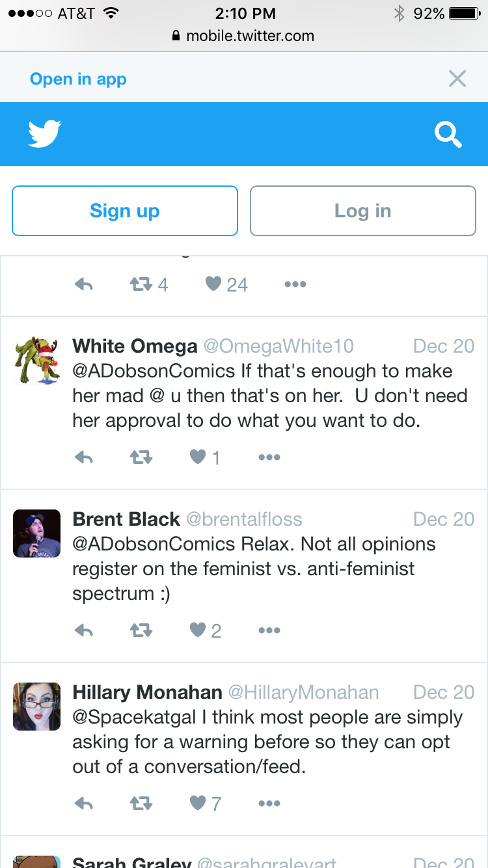Retweet Brent Black's tweet

point(141,631)
